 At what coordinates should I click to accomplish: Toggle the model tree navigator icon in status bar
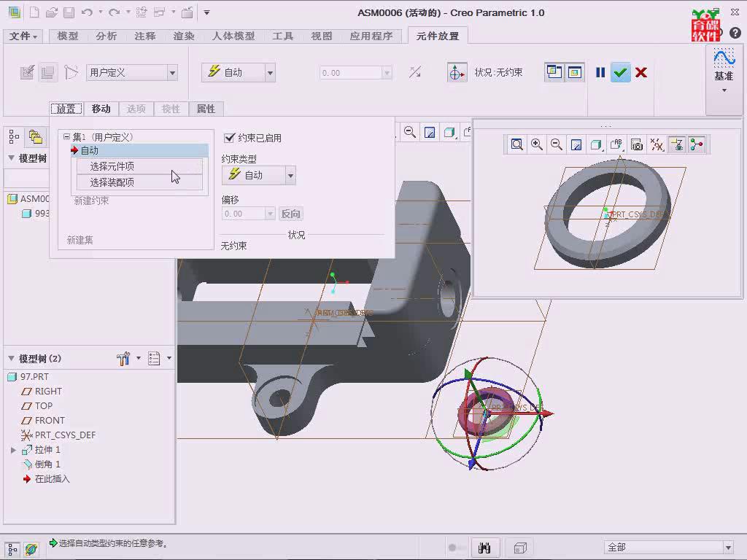coord(12,549)
